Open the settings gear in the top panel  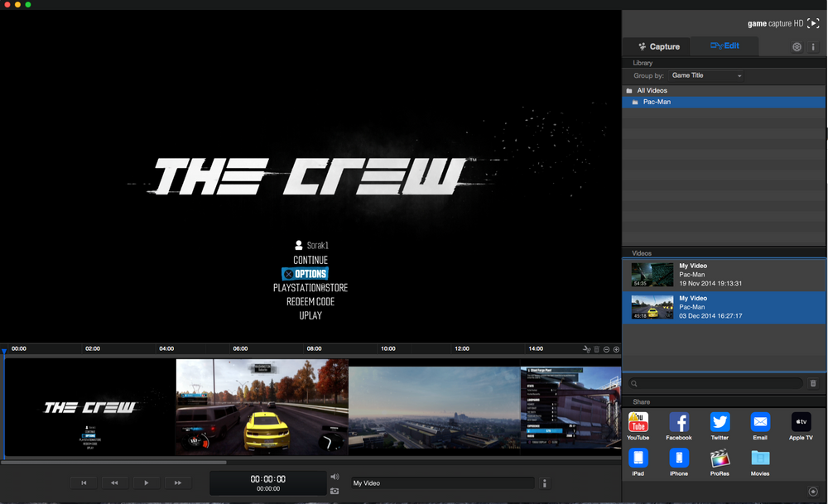pyautogui.click(x=797, y=47)
